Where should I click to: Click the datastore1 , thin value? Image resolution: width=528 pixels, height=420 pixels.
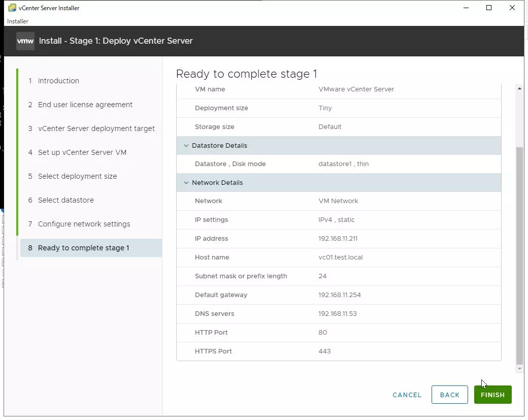click(x=344, y=164)
